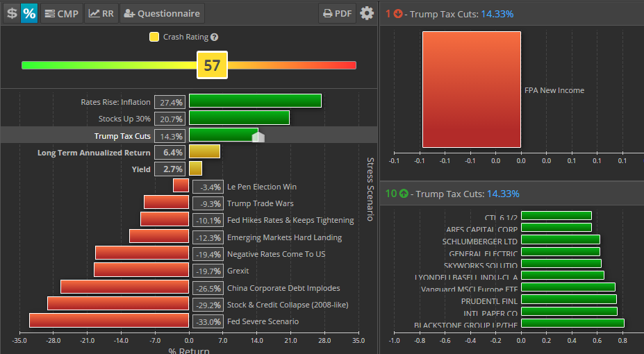644x354 pixels.
Task: Select the Stocks Up 30% scenario bar
Action: 239,118
